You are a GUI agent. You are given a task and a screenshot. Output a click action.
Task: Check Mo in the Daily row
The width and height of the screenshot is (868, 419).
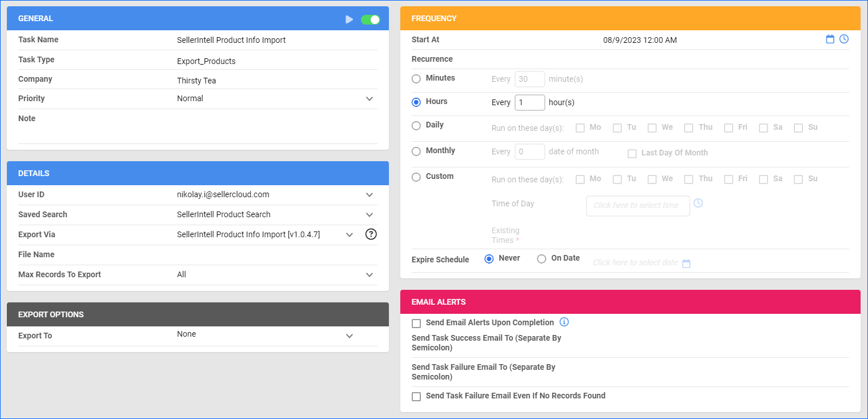coord(580,127)
